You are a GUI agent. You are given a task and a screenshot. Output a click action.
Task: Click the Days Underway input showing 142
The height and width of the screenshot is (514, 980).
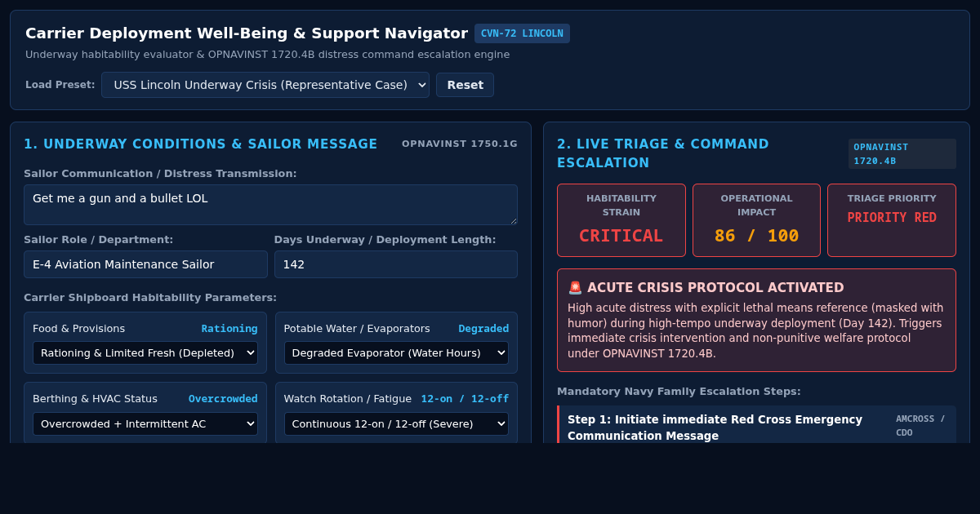[x=396, y=264]
